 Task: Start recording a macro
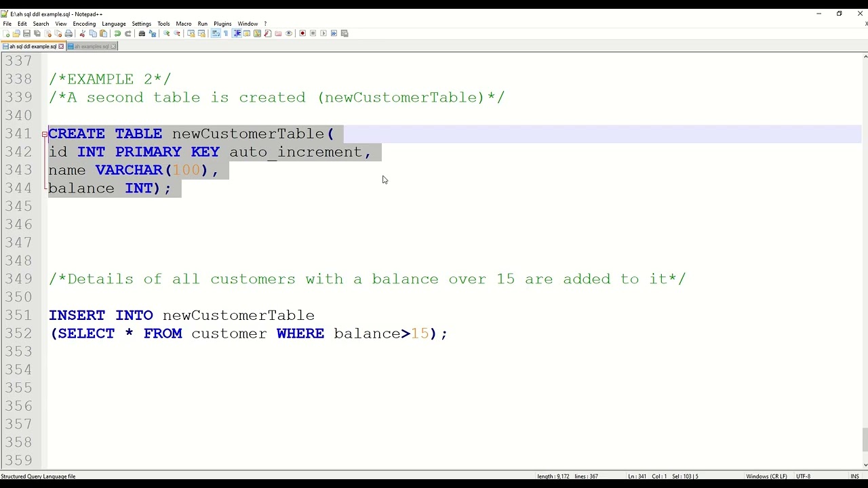pyautogui.click(x=302, y=33)
